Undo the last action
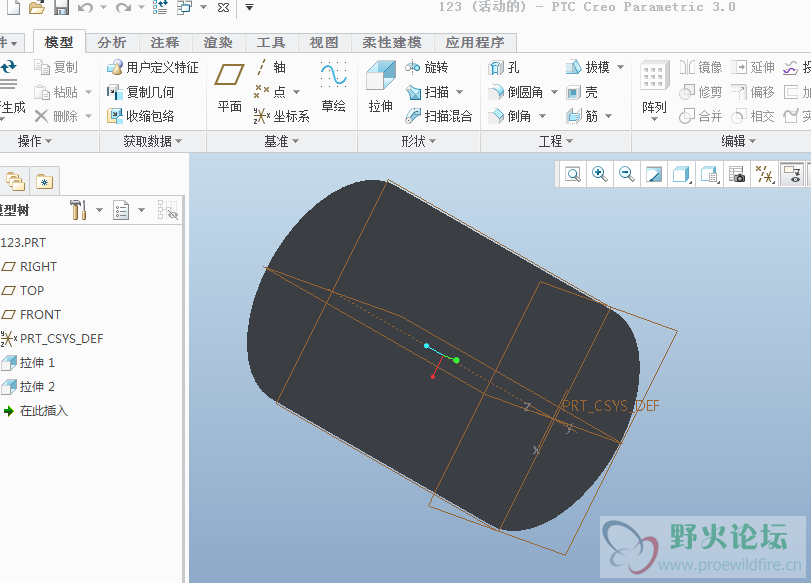811x583 pixels. click(x=85, y=7)
